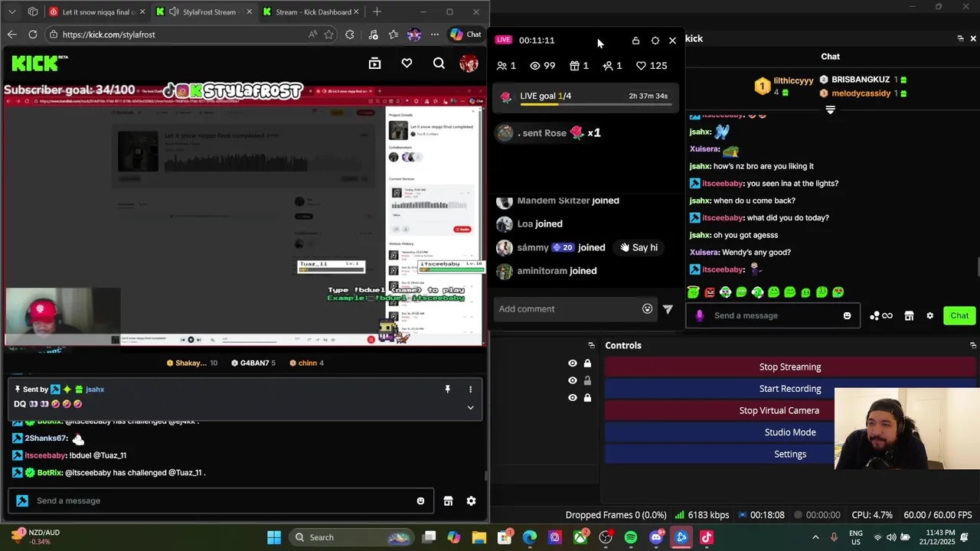The width and height of the screenshot is (980, 551).
Task: Open the browser extensions puzzle icon
Action: click(350, 34)
